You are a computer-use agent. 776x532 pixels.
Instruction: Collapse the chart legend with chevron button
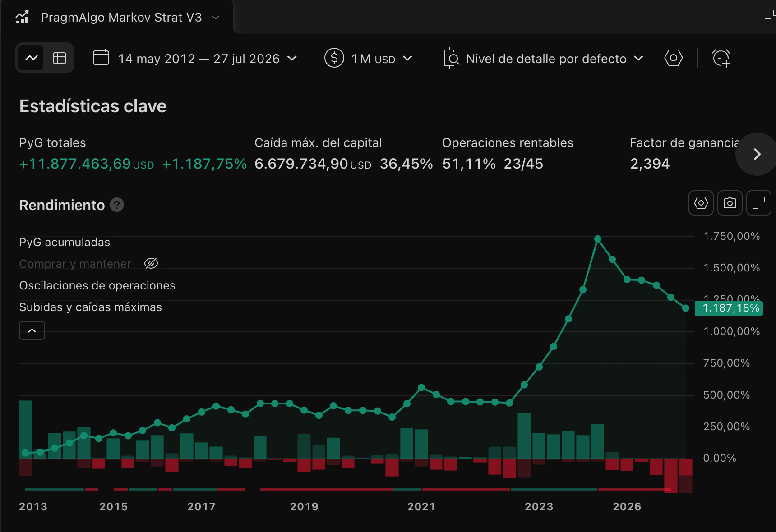click(x=32, y=330)
